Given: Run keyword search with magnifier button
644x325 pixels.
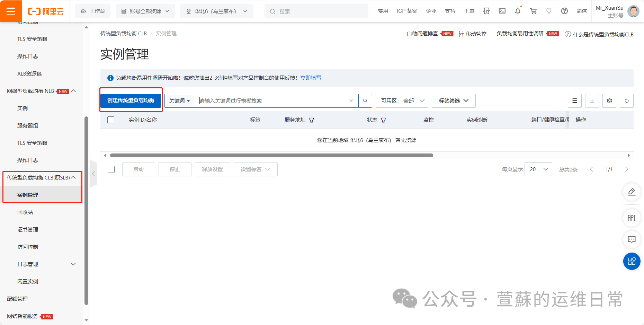Looking at the screenshot, I should 365,101.
